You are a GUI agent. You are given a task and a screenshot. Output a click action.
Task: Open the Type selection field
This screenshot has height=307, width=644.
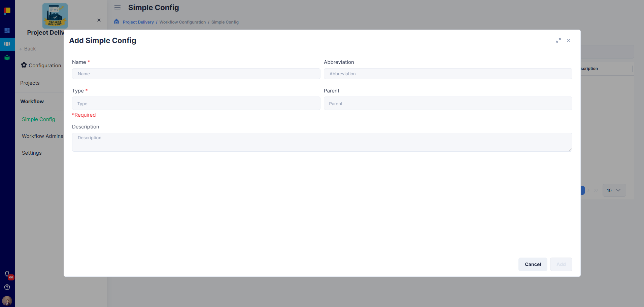pyautogui.click(x=196, y=103)
